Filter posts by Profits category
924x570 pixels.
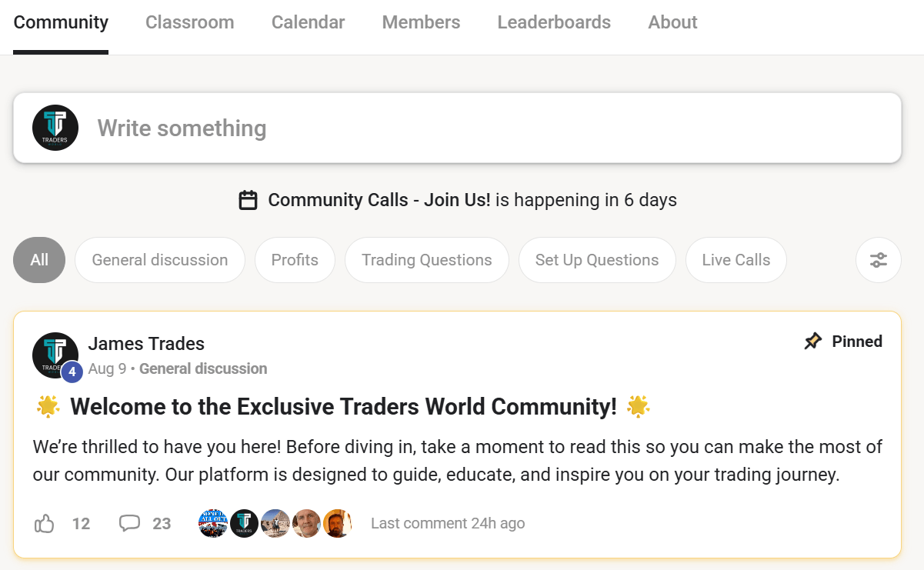click(295, 260)
